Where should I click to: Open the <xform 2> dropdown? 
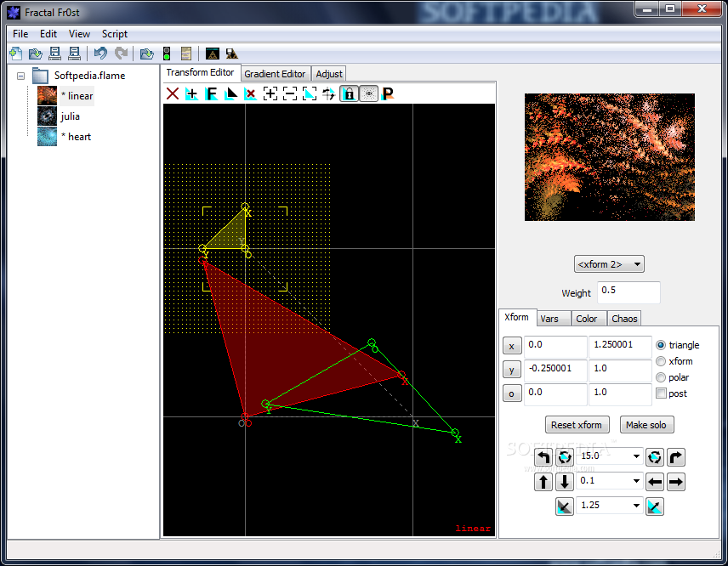(609, 264)
